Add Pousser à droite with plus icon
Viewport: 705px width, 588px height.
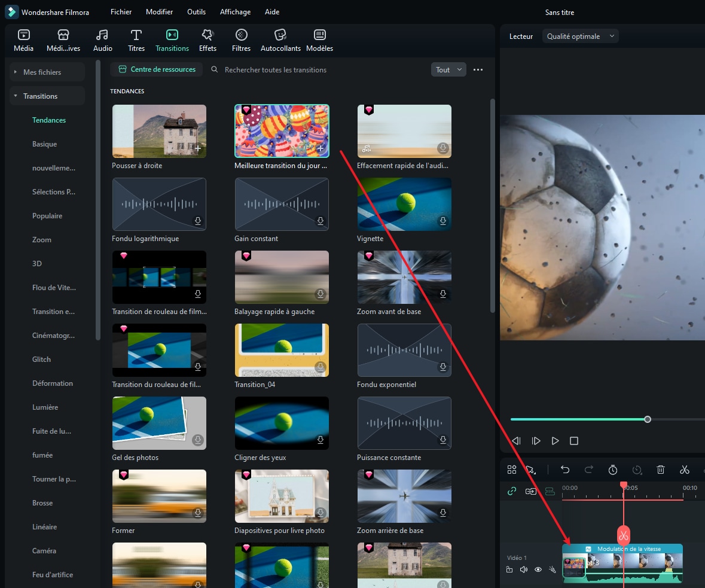tap(198, 148)
